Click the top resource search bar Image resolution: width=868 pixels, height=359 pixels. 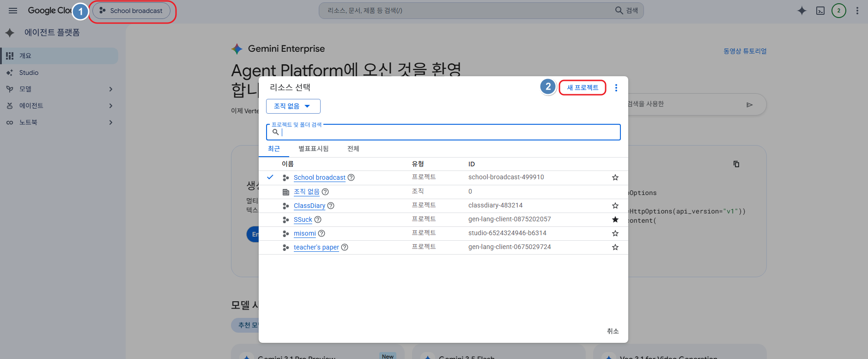click(x=481, y=11)
